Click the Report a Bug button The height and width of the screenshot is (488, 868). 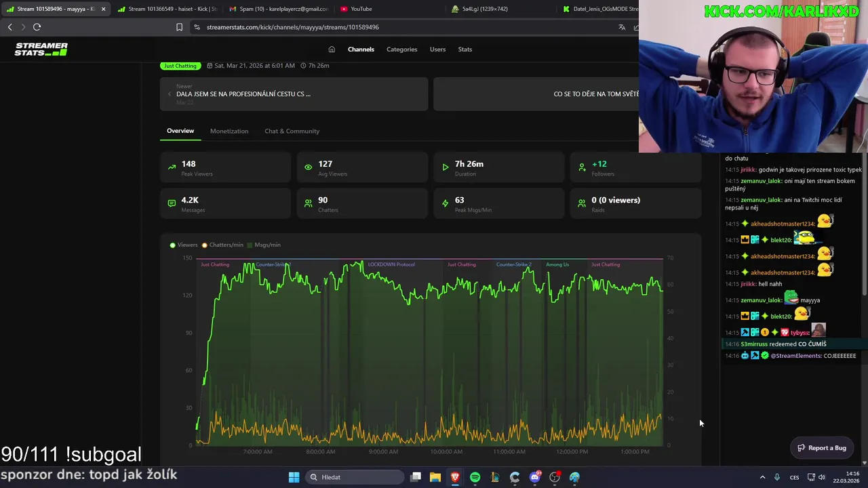tap(821, 448)
